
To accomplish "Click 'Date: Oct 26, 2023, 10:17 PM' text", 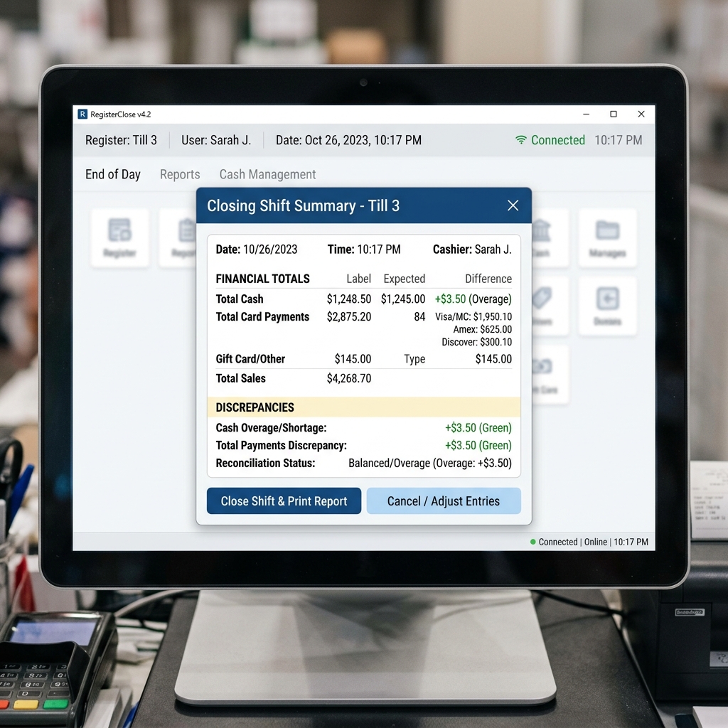I will tap(348, 140).
